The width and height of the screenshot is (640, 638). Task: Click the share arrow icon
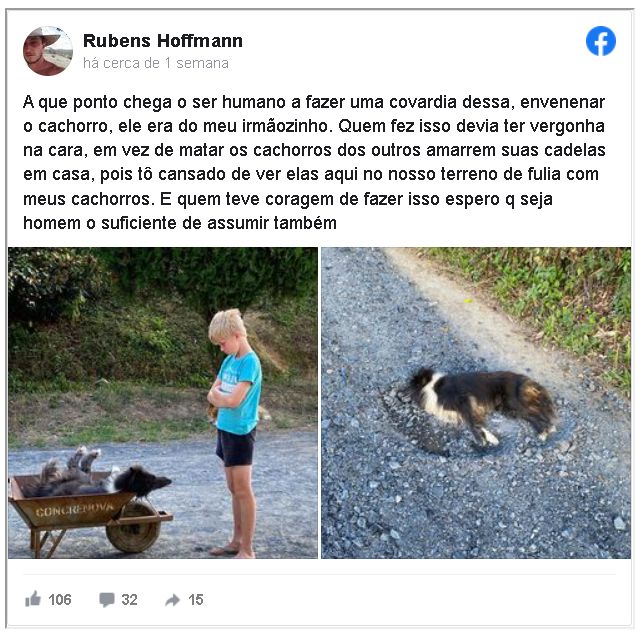[x=172, y=600]
